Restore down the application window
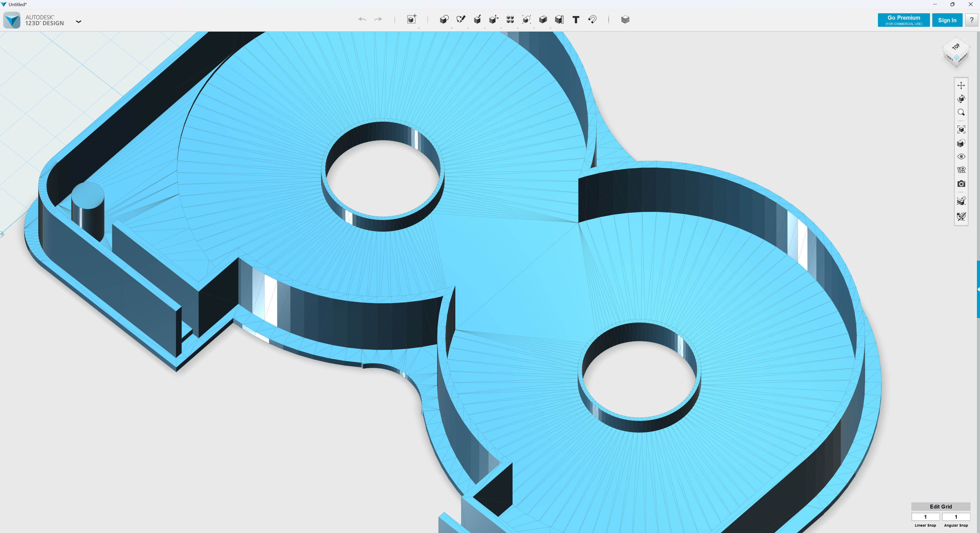Viewport: 980px width, 533px height. (952, 4)
